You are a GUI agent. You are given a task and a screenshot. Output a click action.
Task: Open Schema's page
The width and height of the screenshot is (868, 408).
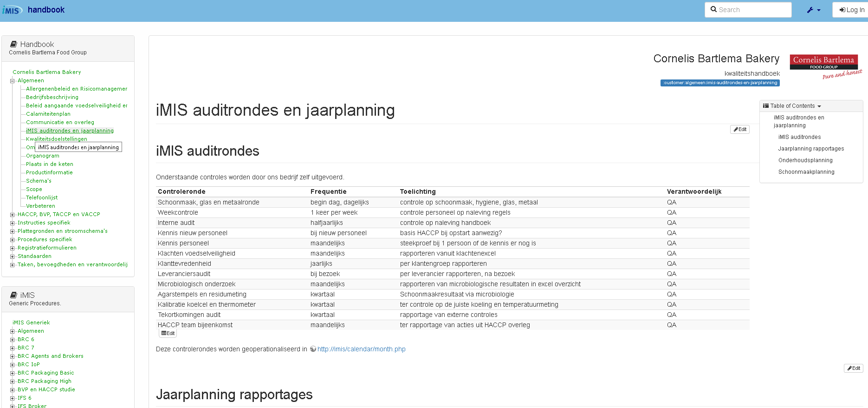[x=39, y=181]
